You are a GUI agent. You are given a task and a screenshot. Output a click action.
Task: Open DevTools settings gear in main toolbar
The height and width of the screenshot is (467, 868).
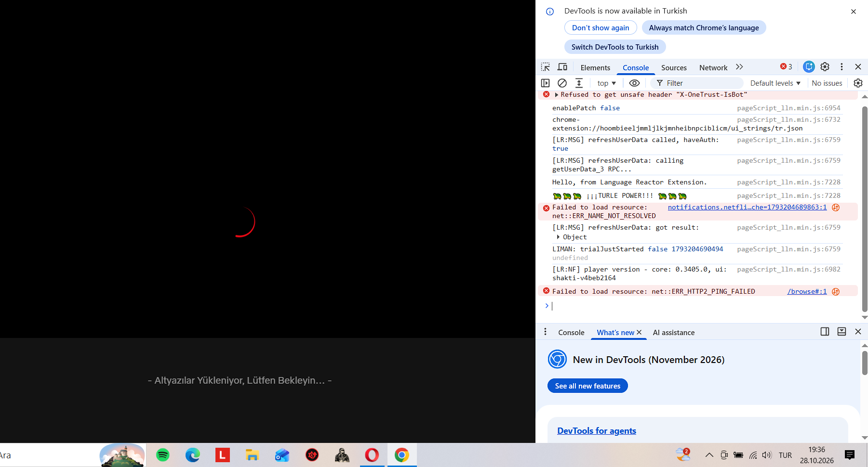click(x=825, y=67)
